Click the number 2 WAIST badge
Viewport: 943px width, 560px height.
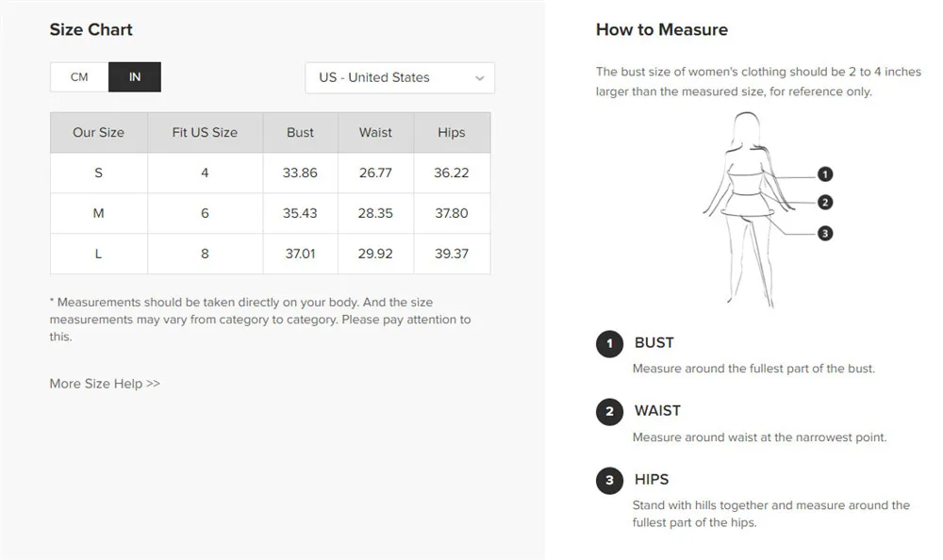pos(609,412)
